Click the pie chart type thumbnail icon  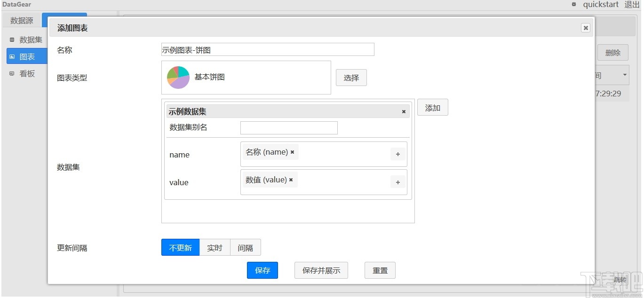pyautogui.click(x=178, y=77)
